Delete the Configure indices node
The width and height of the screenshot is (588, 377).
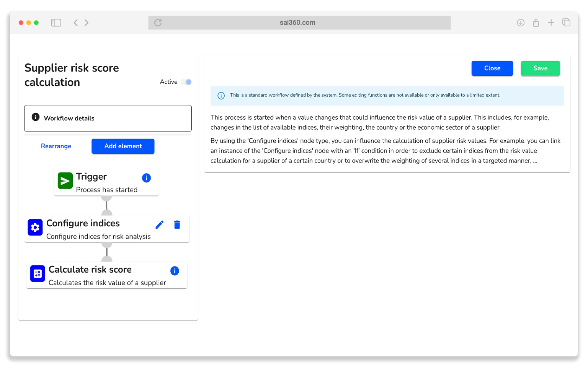(177, 225)
